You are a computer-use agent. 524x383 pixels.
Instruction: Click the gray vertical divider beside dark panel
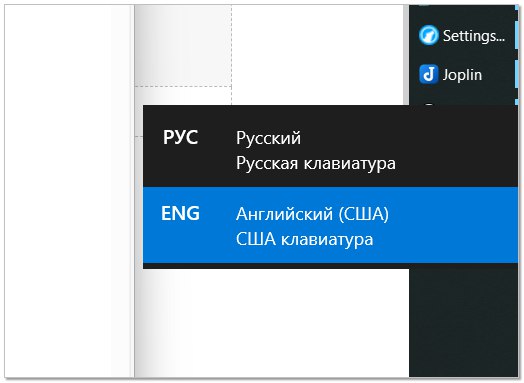[x=406, y=55]
